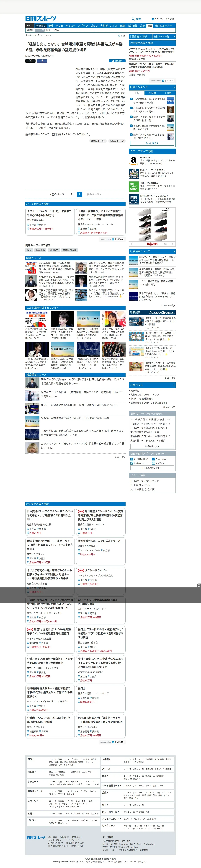Close the dark overlay banner
The image size is (201, 868).
[199, 586]
